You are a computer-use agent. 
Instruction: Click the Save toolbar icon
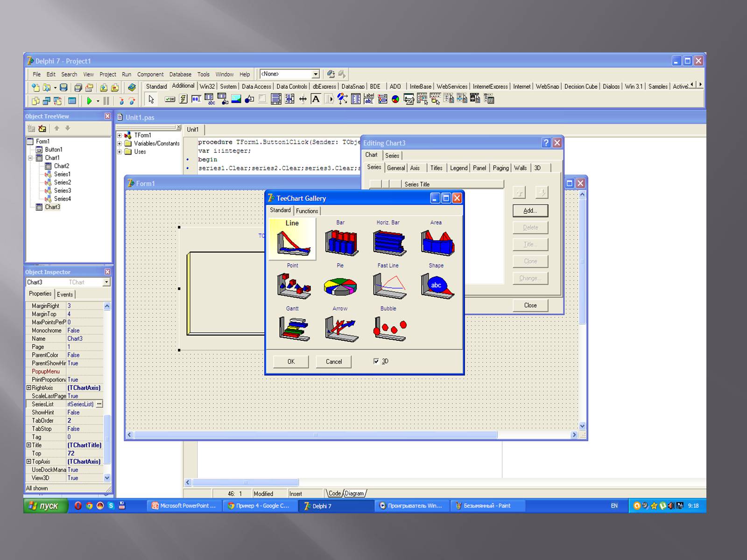pyautogui.click(x=63, y=87)
